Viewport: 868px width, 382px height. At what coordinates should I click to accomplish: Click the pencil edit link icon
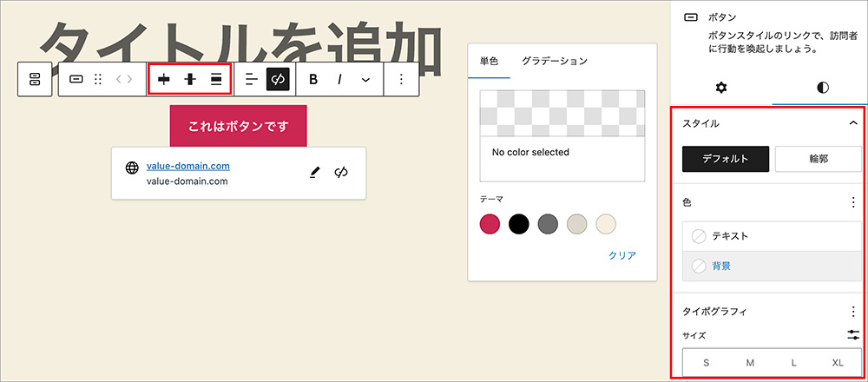[x=315, y=173]
